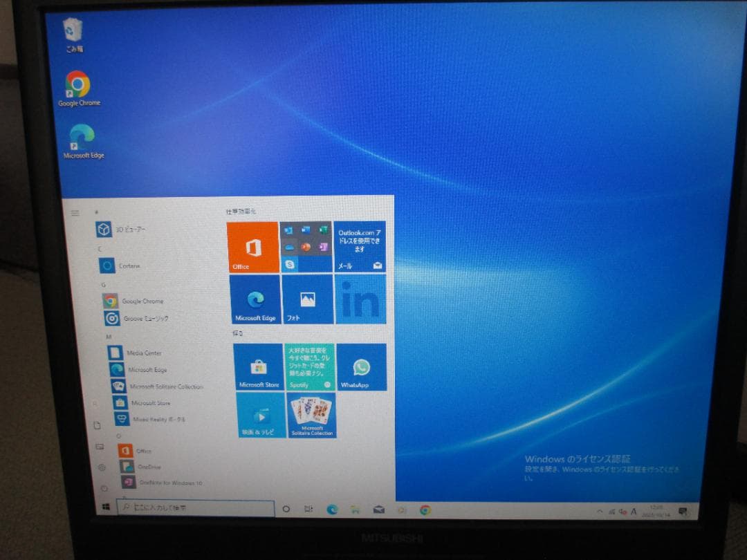Open the Settings gear in the Start sidebar
This screenshot has height=560, width=747.
click(102, 467)
